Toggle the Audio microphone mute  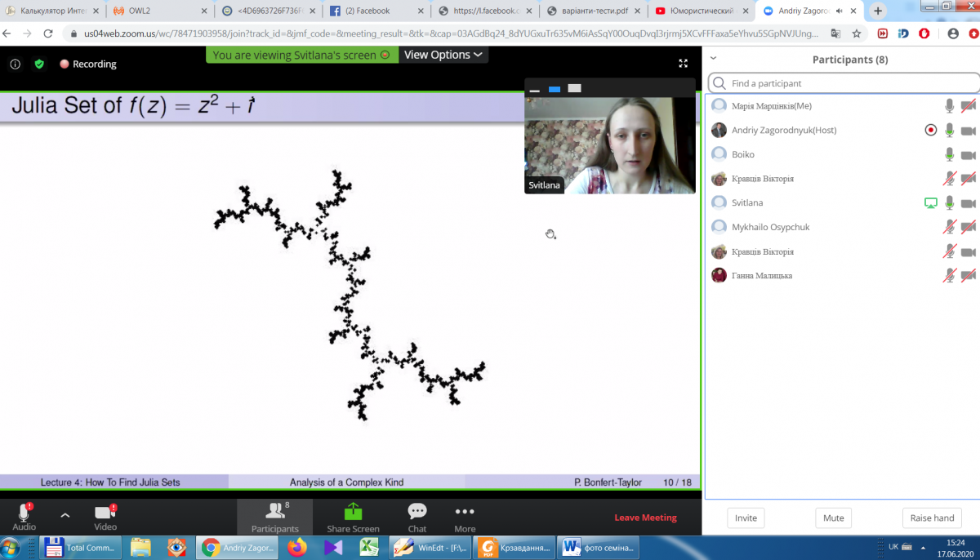pyautogui.click(x=24, y=512)
